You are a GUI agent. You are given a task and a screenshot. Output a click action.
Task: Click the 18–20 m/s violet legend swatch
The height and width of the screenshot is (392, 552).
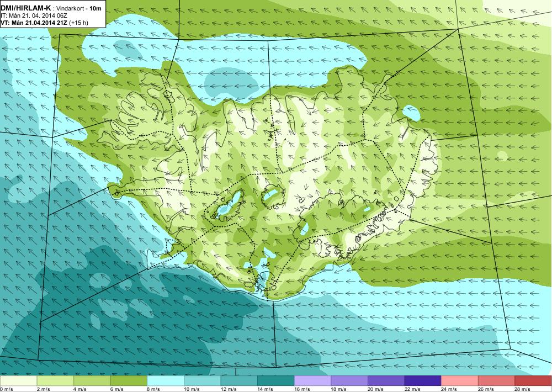tap(349, 381)
